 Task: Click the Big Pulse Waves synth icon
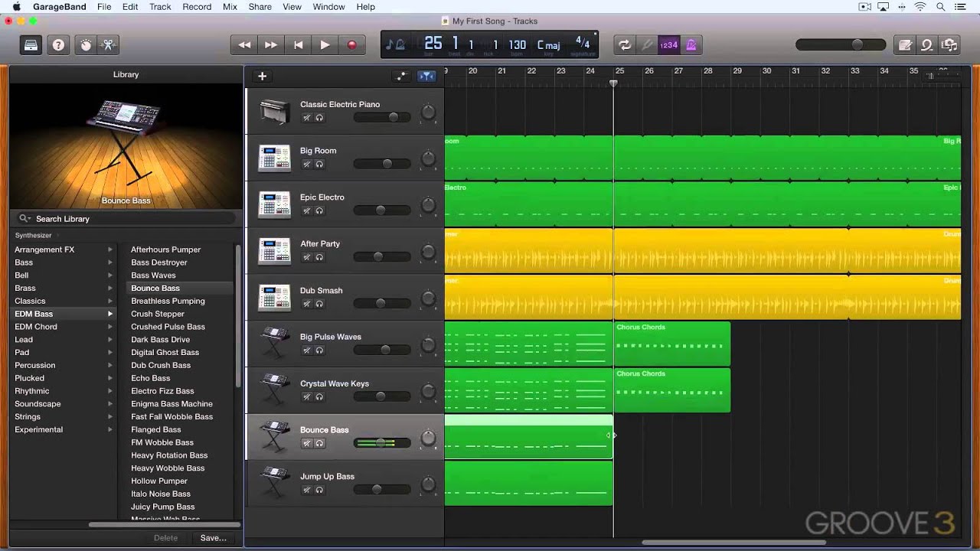(x=274, y=344)
